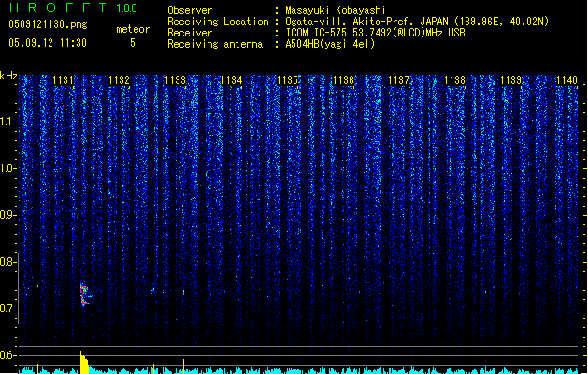The image size is (588, 374).
Task: Click the date stamp 05.09.12 11:30
Action: coord(48,43)
